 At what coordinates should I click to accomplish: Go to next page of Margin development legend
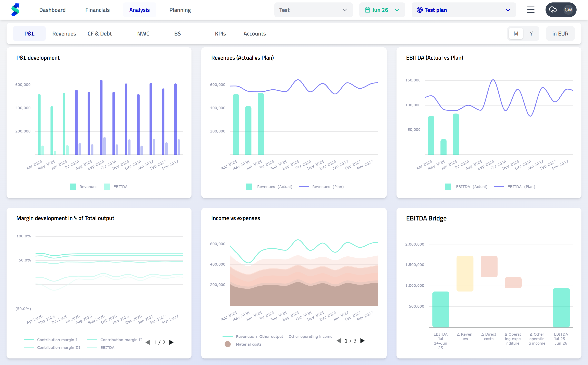coord(171,342)
